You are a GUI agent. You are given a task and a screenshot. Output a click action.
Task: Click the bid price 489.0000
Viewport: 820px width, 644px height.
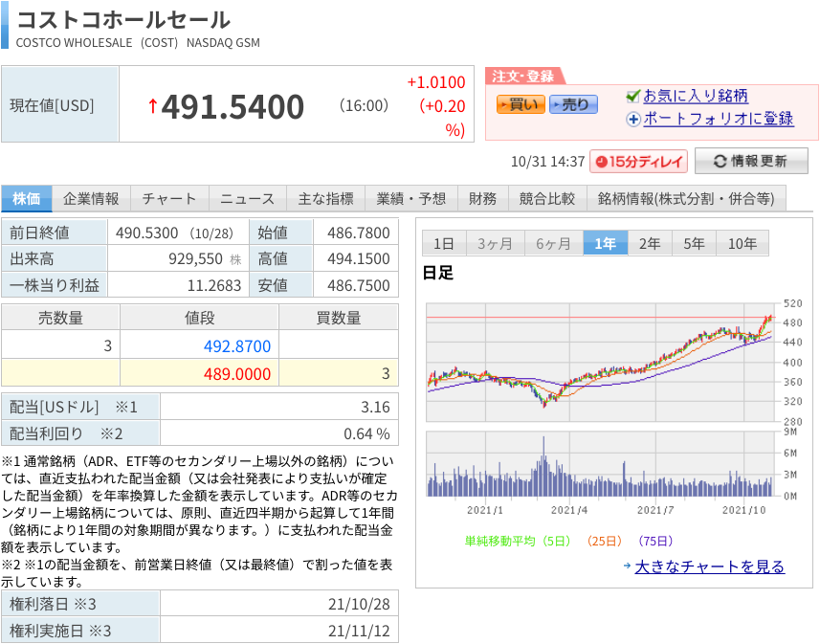pos(237,373)
